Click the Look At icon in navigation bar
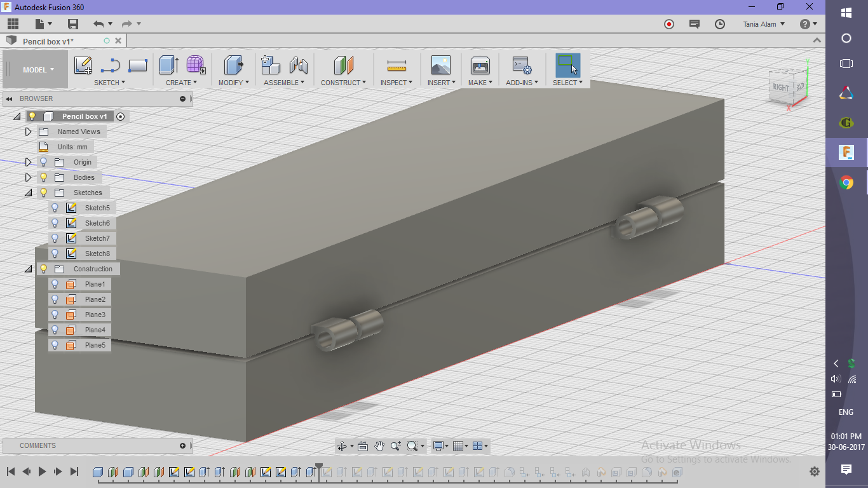This screenshot has width=868, height=488. coord(363,446)
